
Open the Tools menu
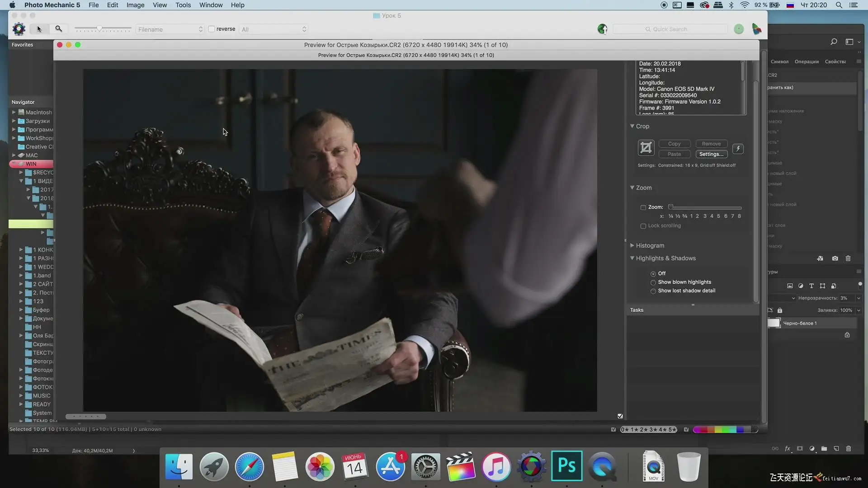tap(183, 5)
